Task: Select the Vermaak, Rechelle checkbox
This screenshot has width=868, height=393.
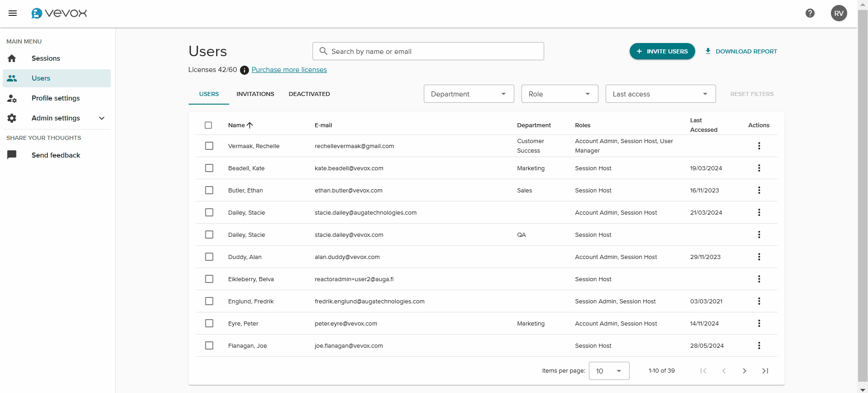Action: (x=209, y=146)
